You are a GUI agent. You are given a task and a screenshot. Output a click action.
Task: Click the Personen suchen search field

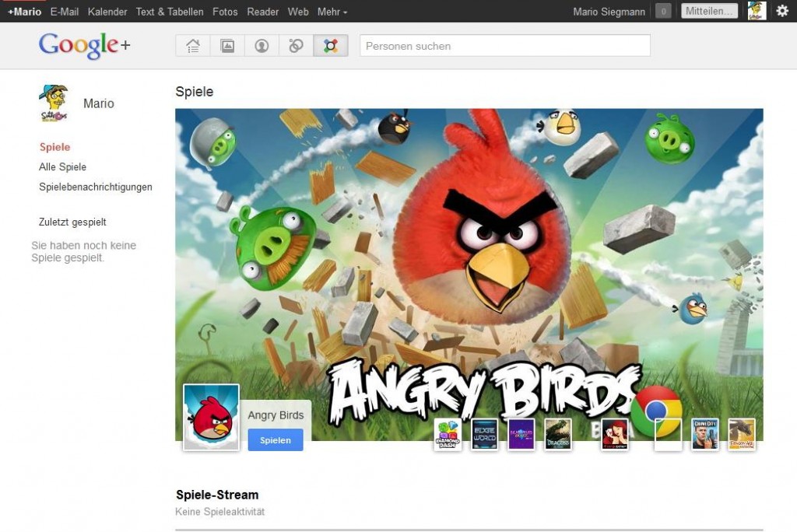[504, 46]
